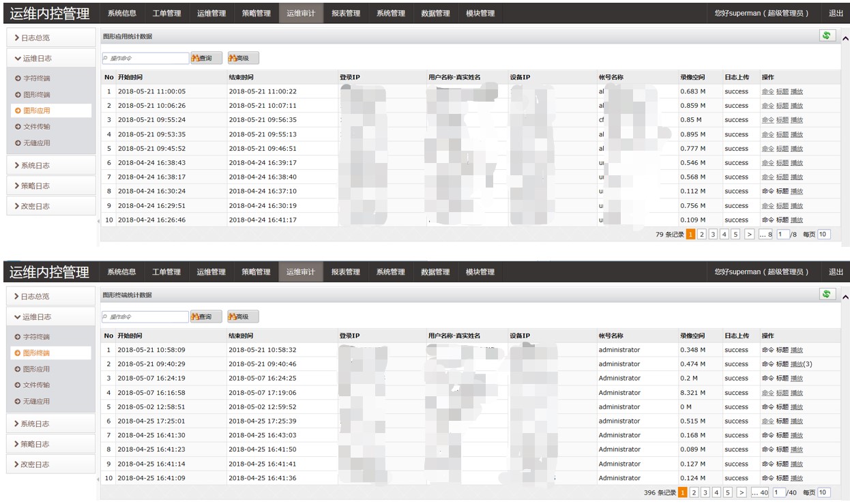Click green refresh icon in 图形终端统计数据 panel
Viewport: 850px width, 504px height.
pos(827,294)
